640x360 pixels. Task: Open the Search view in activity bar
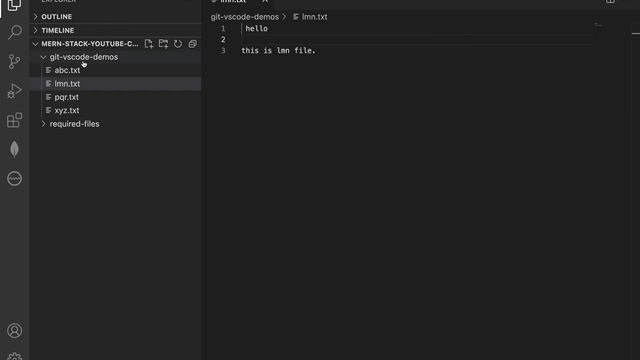coord(15,32)
